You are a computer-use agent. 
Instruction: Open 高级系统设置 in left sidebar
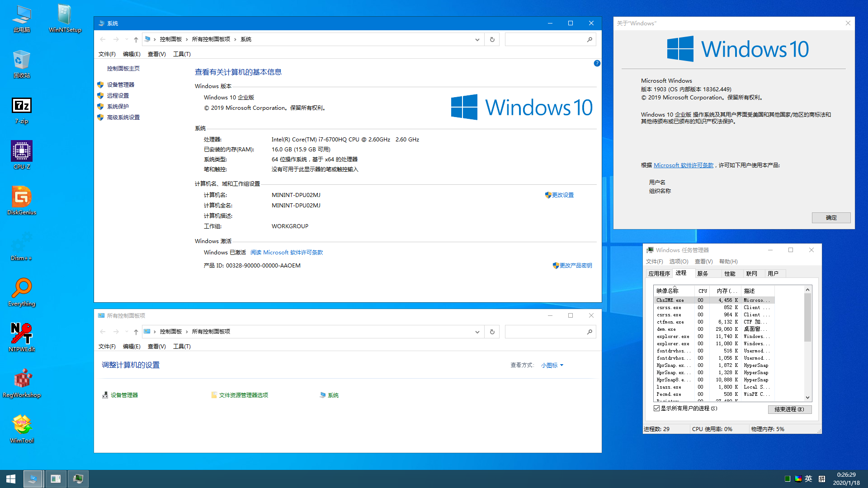(x=123, y=117)
